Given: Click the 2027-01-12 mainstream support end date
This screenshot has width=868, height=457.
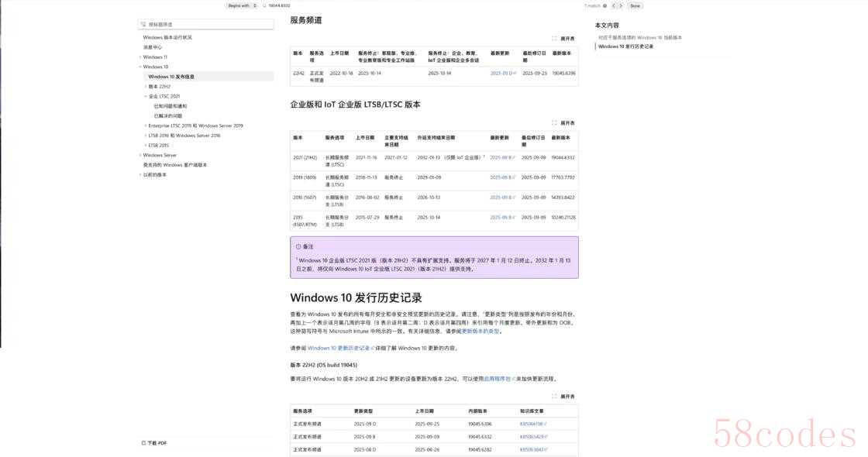Looking at the screenshot, I should (x=396, y=158).
